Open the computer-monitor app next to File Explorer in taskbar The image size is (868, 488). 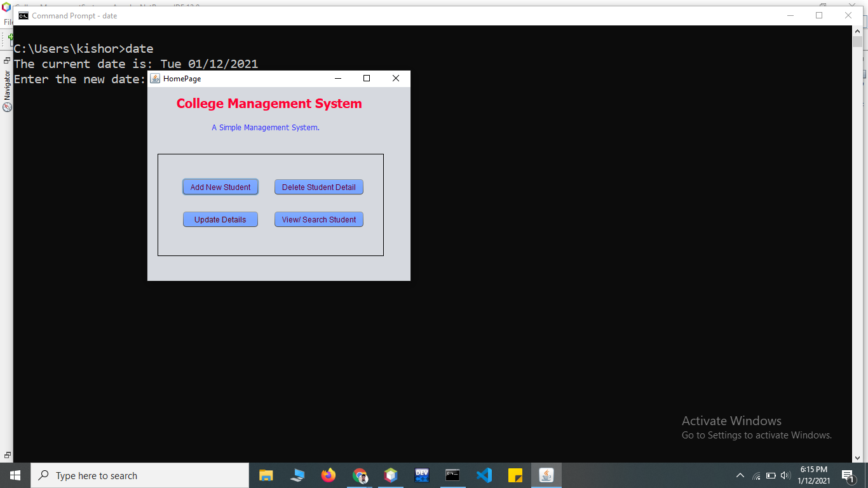297,475
